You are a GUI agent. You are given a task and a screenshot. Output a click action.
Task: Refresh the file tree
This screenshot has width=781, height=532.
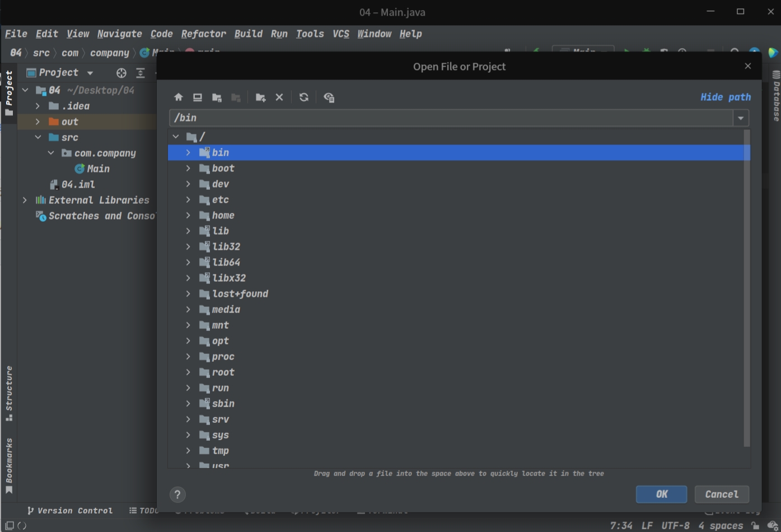[304, 97]
